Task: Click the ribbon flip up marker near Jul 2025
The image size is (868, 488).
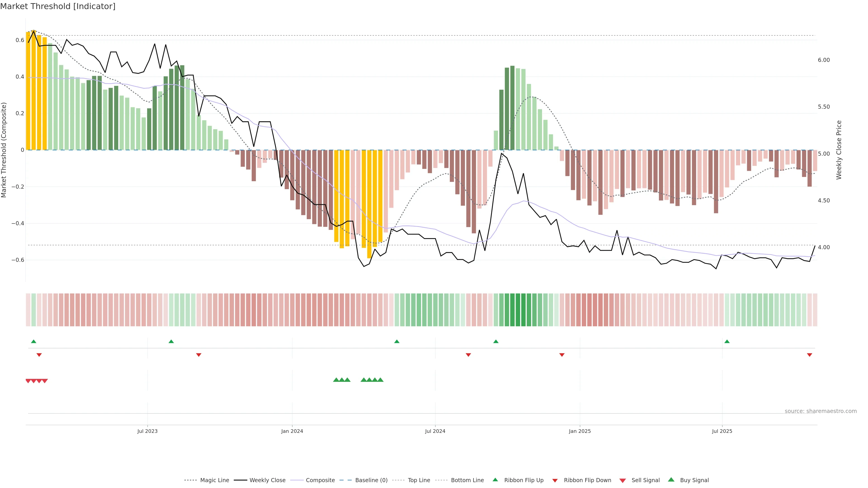Action: click(727, 342)
